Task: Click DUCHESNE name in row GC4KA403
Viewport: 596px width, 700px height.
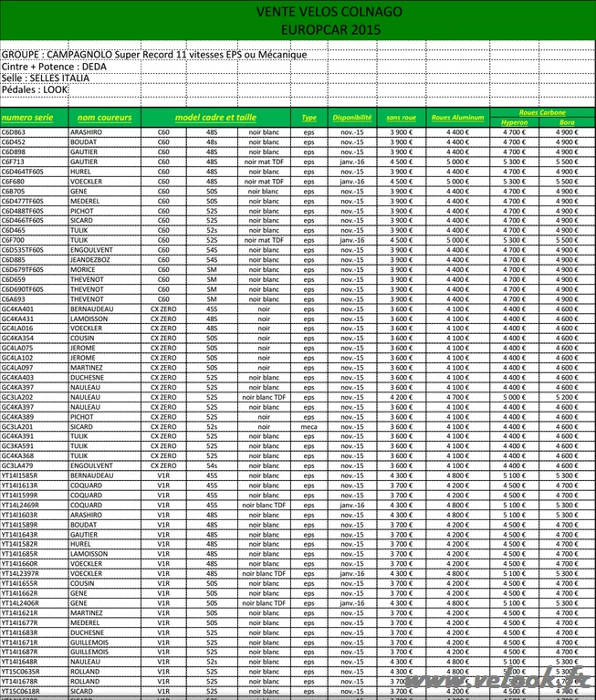Action: coord(87,377)
